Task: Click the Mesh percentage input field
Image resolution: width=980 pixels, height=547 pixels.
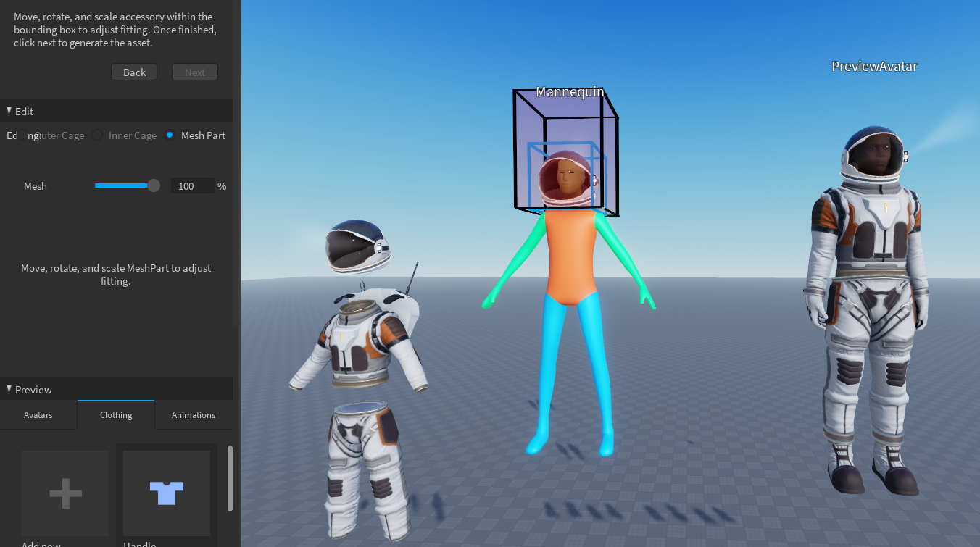Action: click(193, 186)
